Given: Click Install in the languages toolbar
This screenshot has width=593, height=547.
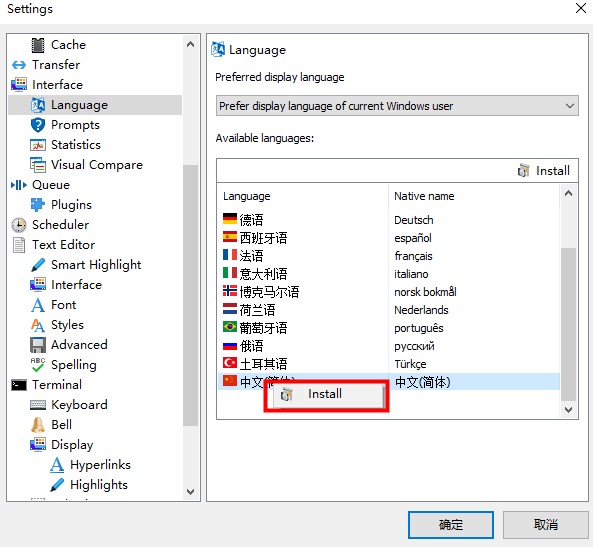Looking at the screenshot, I should (544, 171).
